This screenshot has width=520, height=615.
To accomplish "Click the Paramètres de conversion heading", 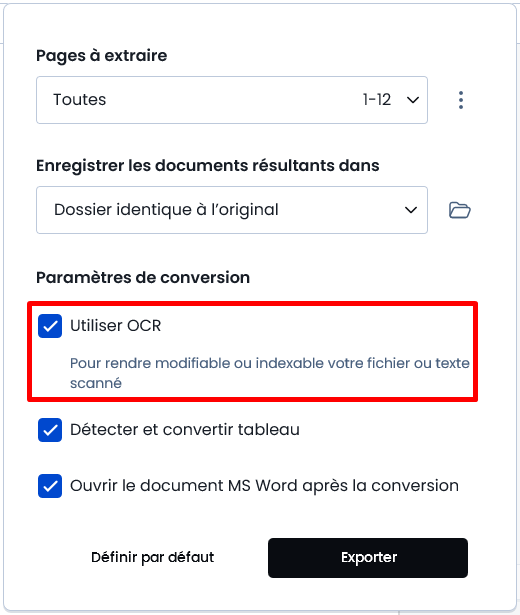I will pos(143,278).
